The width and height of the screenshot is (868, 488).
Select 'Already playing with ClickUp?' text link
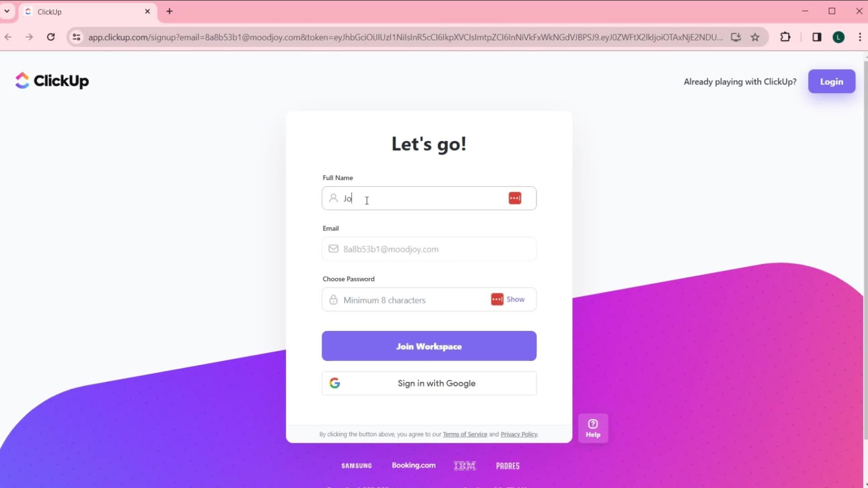(x=741, y=82)
